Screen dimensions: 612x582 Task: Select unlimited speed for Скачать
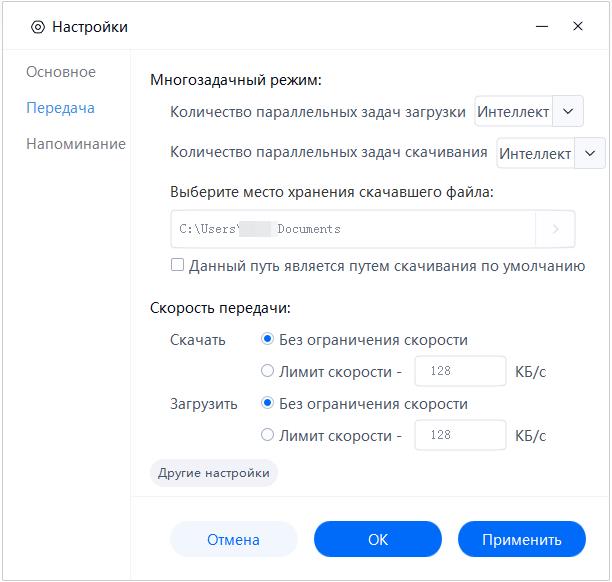click(x=267, y=340)
